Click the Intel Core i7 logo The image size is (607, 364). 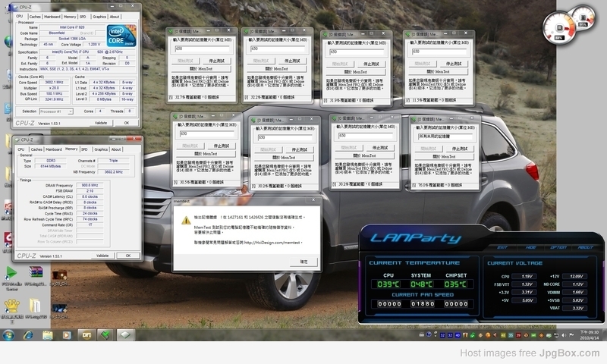[122, 35]
